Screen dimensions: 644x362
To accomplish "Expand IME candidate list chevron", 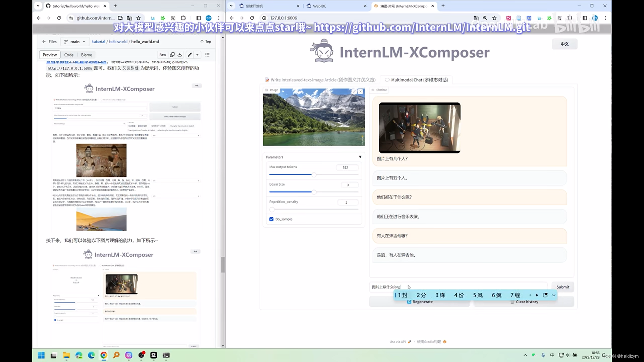I will 554,295.
